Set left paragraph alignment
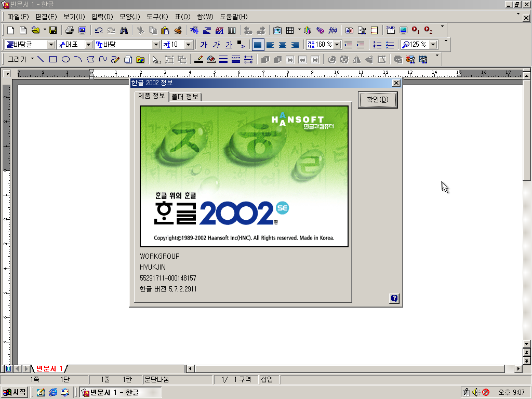Image resolution: width=532 pixels, height=399 pixels. click(270, 45)
